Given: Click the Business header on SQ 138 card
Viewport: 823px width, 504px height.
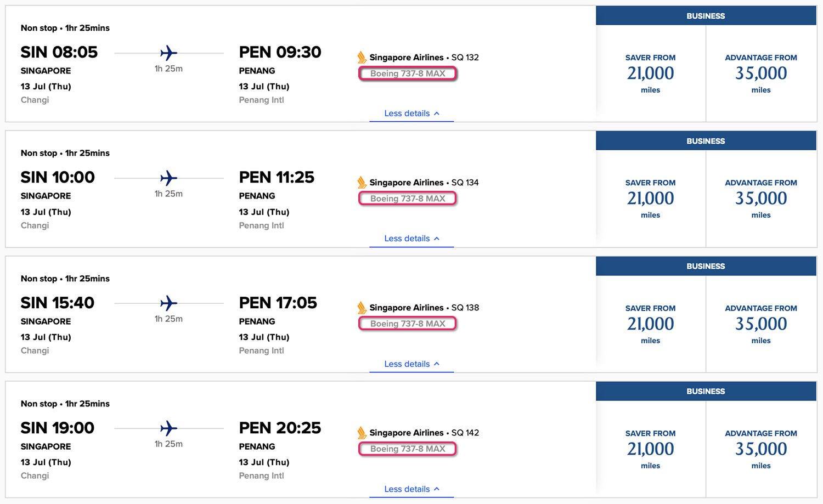Looking at the screenshot, I should point(706,266).
